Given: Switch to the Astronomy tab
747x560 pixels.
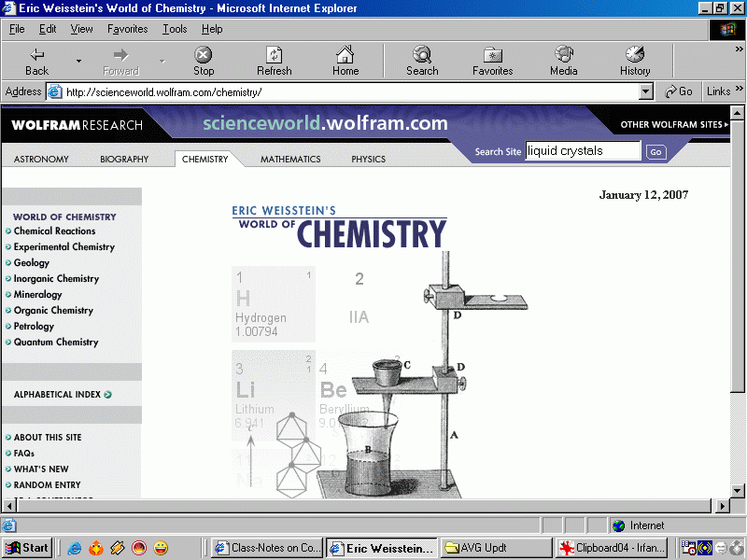Looking at the screenshot, I should pos(41,159).
